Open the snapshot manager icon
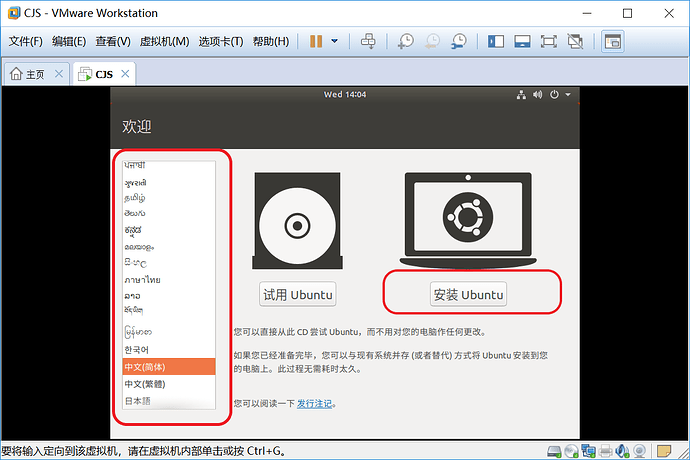The image size is (690, 460). 459,41
